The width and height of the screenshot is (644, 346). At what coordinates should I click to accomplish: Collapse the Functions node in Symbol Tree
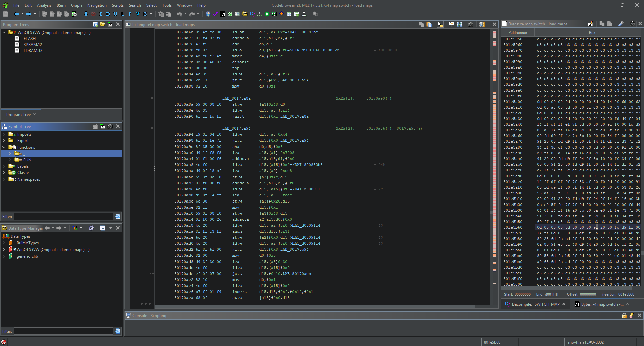click(4, 147)
